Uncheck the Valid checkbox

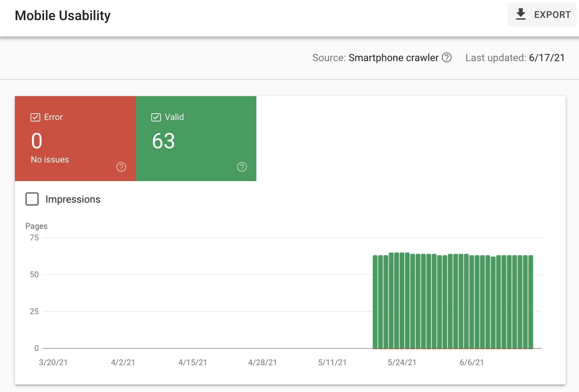click(x=156, y=117)
